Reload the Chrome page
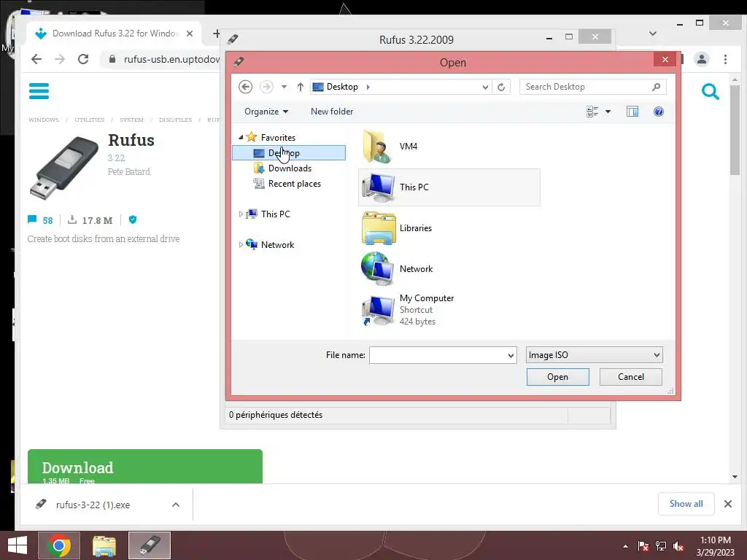747x560 pixels. (83, 59)
